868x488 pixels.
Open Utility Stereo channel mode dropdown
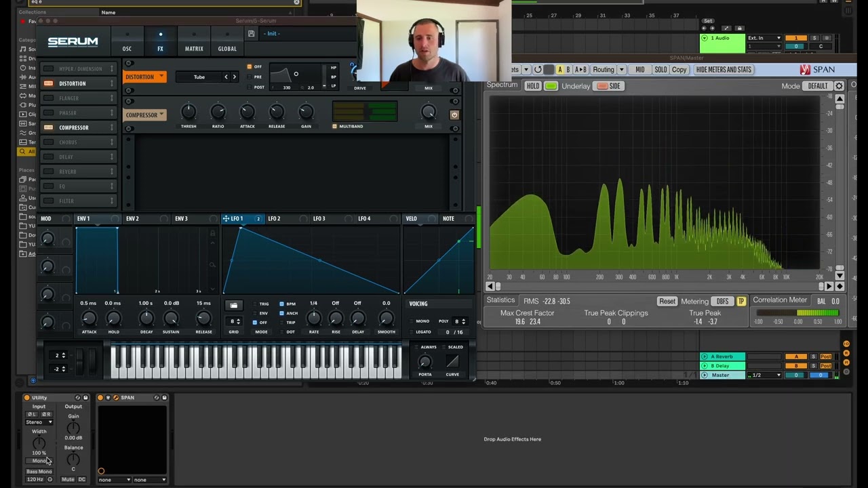tap(39, 422)
